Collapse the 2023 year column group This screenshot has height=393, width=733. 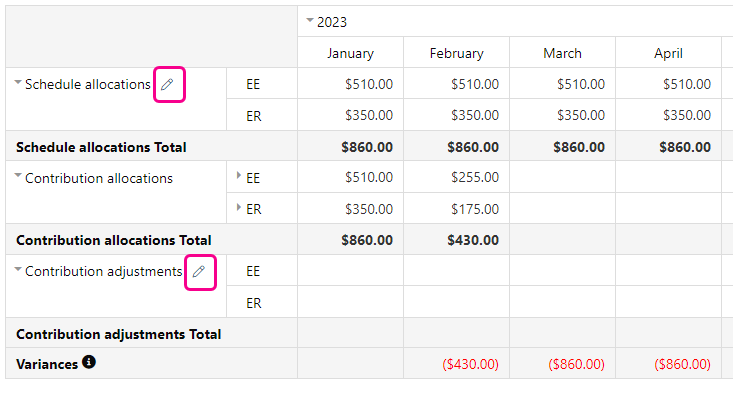click(309, 20)
